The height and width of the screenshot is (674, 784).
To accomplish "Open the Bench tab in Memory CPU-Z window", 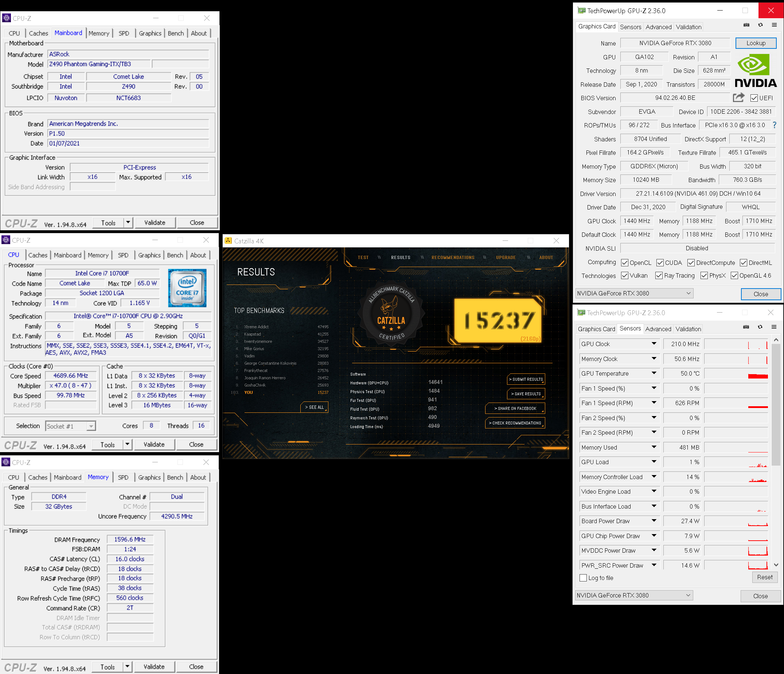I will [175, 477].
